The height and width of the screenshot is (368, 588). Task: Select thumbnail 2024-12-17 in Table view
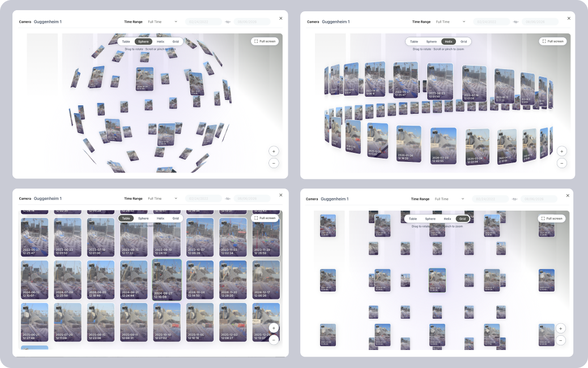(266, 280)
